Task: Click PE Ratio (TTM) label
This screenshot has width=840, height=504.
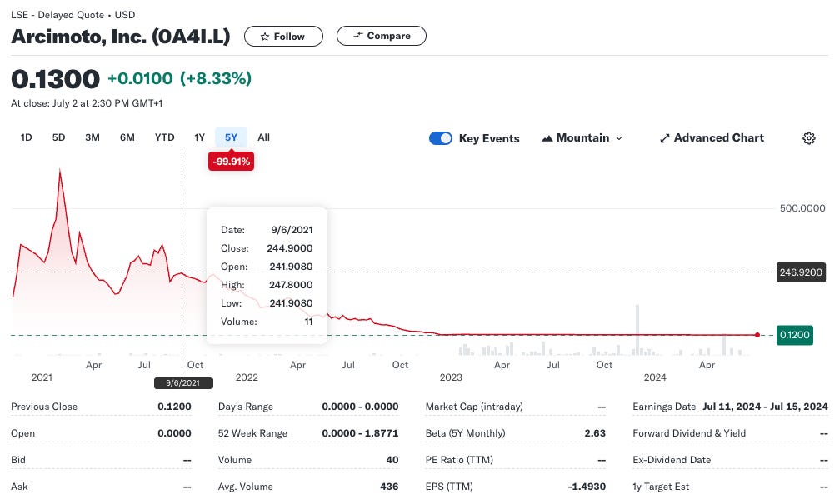Action: tap(459, 460)
